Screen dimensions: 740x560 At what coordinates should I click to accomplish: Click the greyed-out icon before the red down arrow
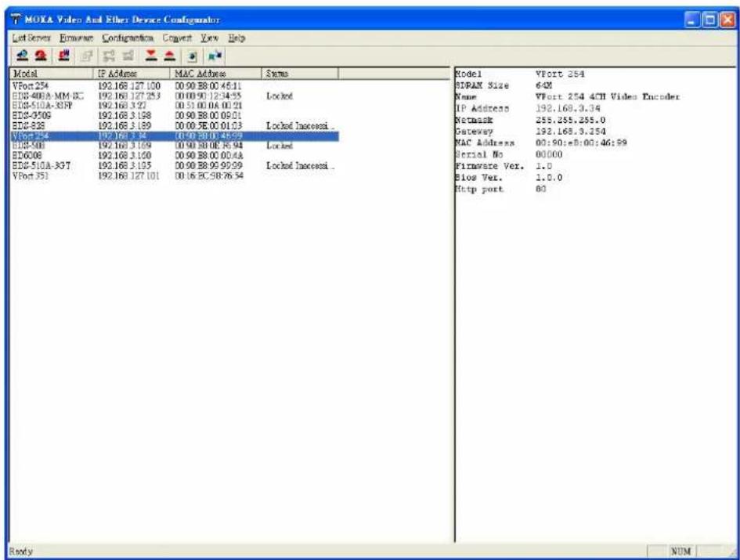128,56
